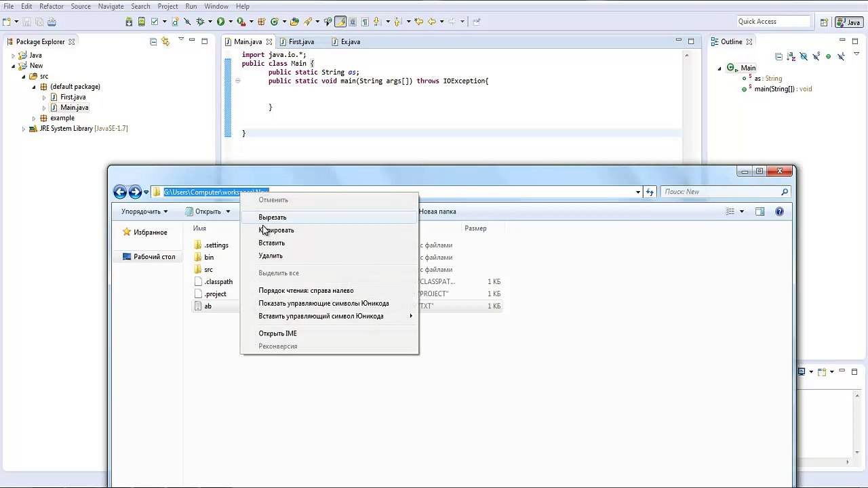Open Package Explorer view menu triangle
Image resolution: width=868 pixels, height=488 pixels.
180,40
